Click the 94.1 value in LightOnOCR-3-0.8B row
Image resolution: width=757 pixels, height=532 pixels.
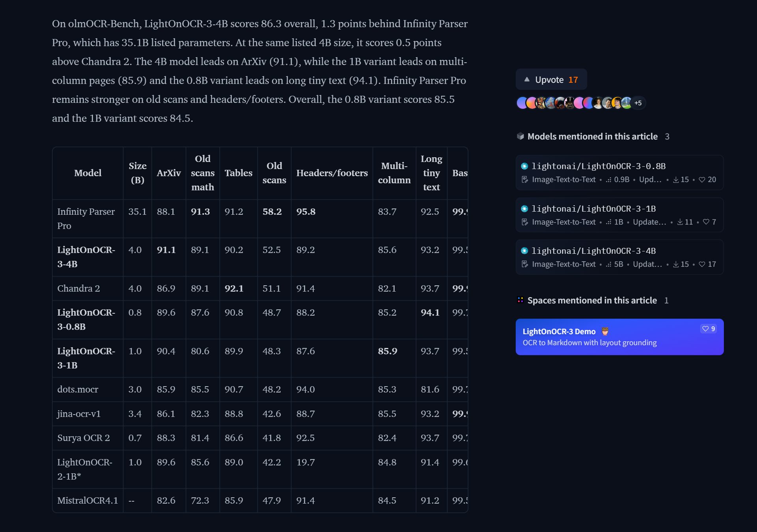[x=430, y=313]
